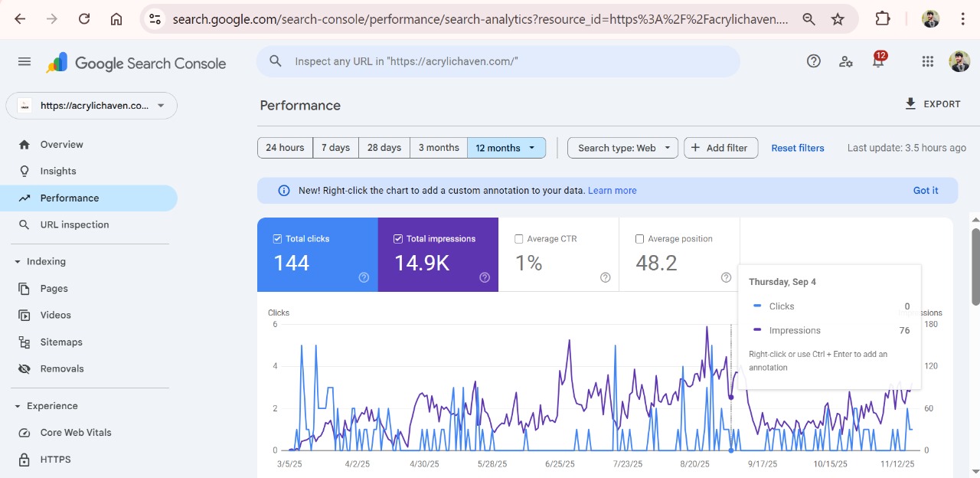Click the Help question mark icon
980x478 pixels.
point(814,61)
